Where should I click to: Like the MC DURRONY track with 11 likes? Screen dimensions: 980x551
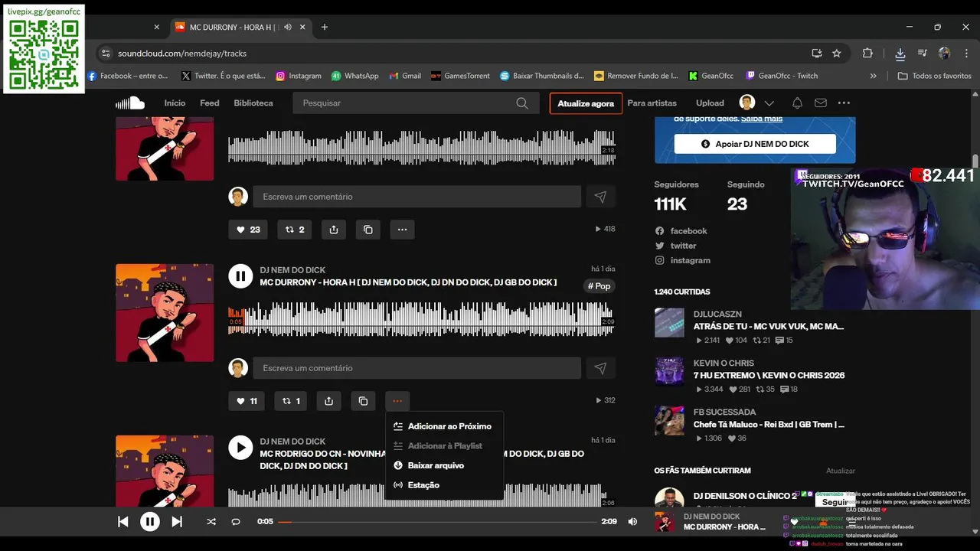[x=247, y=401]
